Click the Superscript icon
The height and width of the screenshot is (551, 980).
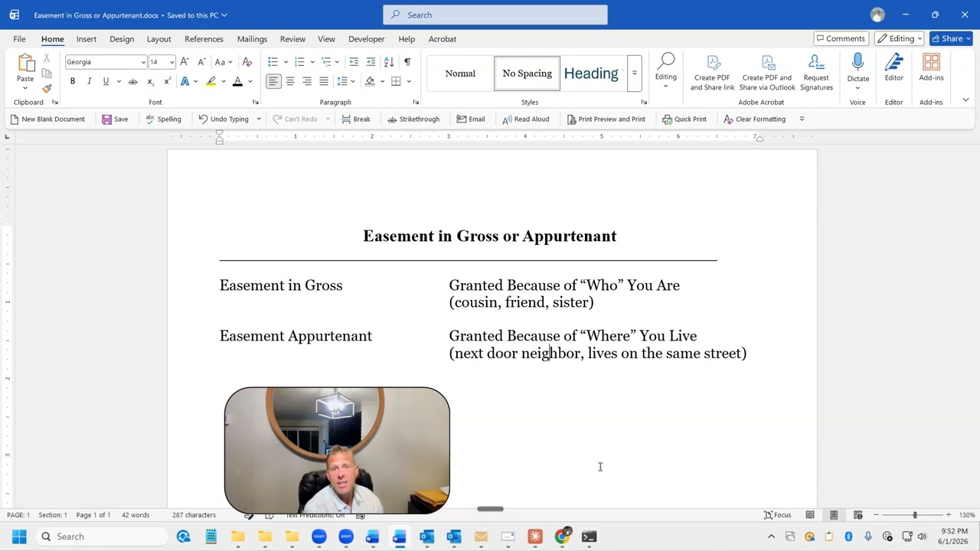click(x=167, y=81)
